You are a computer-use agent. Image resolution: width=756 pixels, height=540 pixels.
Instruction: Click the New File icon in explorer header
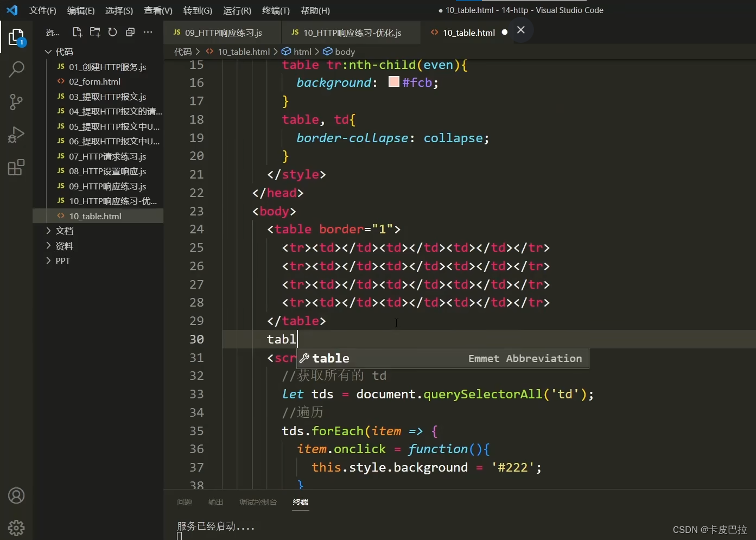78,32
